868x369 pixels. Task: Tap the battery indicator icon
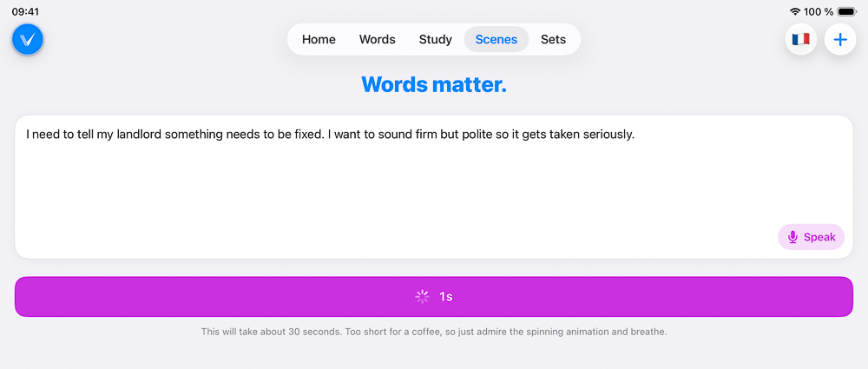coord(847,11)
